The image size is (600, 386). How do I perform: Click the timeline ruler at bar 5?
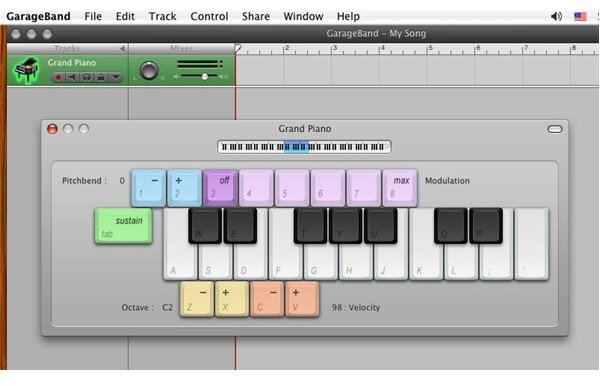pos(429,49)
